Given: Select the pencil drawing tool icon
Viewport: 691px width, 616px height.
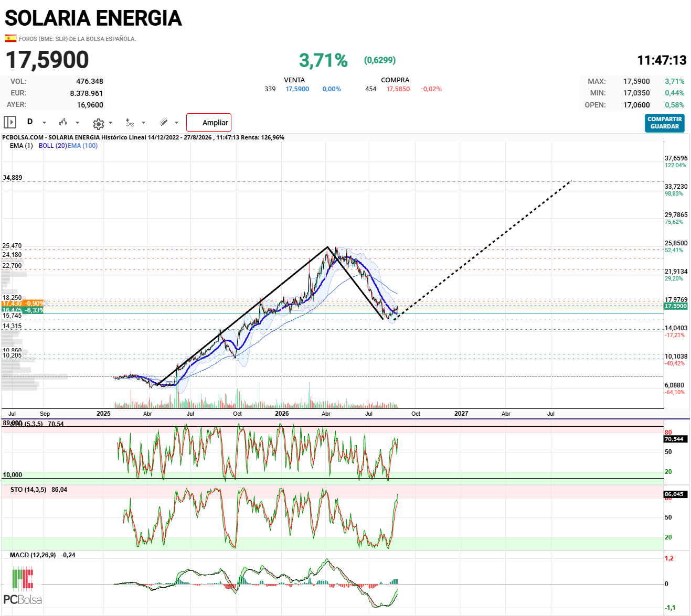Looking at the screenshot, I should [x=164, y=122].
